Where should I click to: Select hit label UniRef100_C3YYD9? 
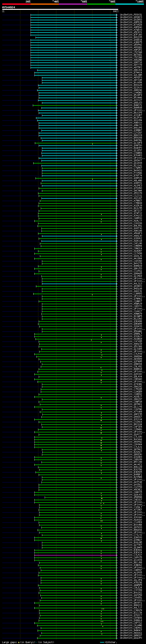(x=131, y=590)
